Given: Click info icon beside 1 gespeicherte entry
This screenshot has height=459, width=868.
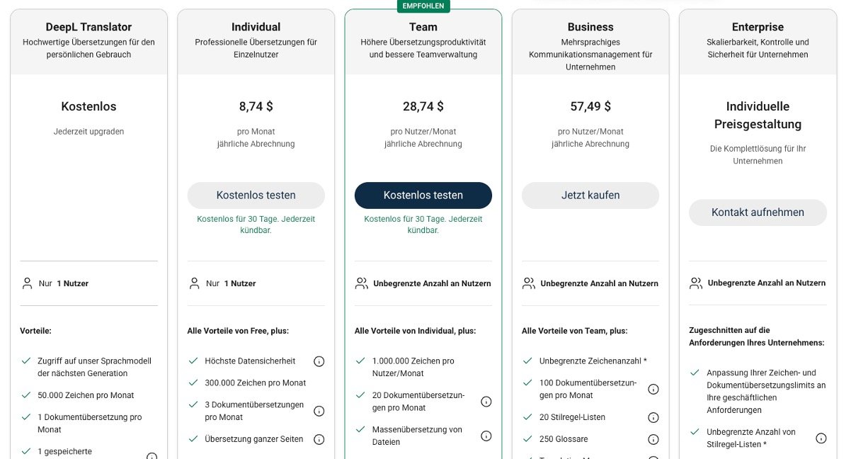Looking at the screenshot, I should [x=152, y=457].
